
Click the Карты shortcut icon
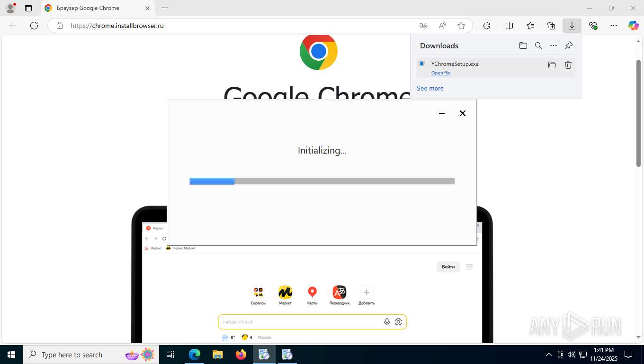[312, 292]
